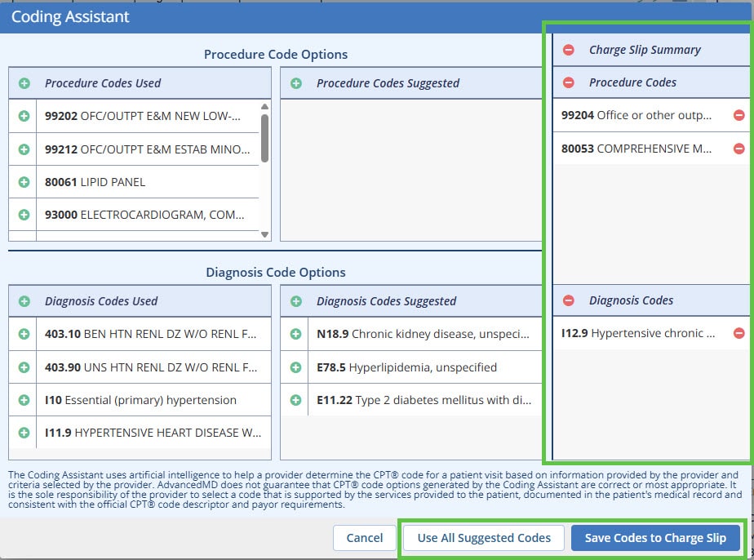The height and width of the screenshot is (560, 754).
Task: Add E11.22 Type 2 diabetes mellitus code
Action: (296, 400)
